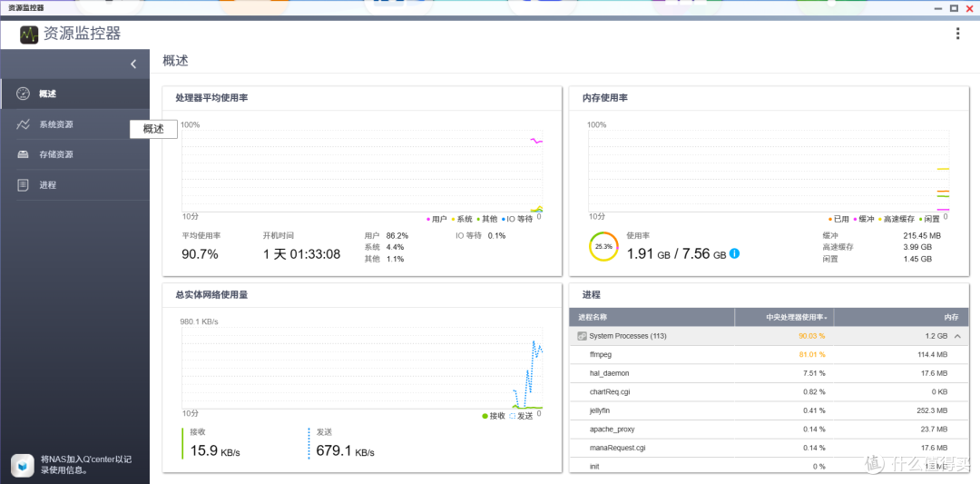The image size is (980, 484).
Task: Select the 概述 overview gauge icon
Action: 23,94
